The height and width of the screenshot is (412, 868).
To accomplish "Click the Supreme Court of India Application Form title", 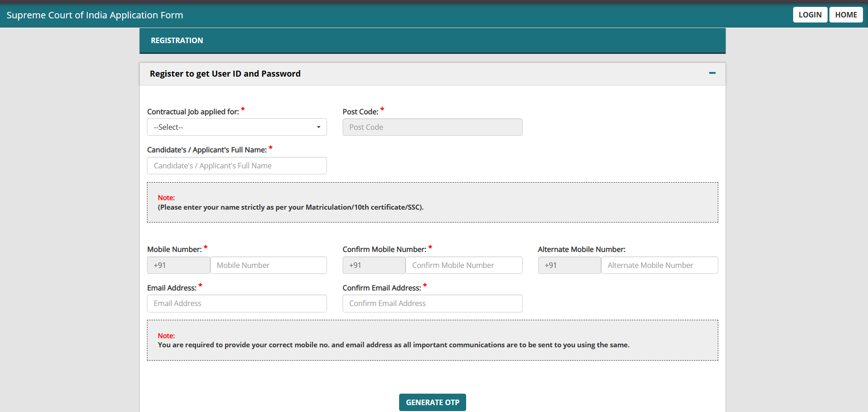I will click(95, 15).
